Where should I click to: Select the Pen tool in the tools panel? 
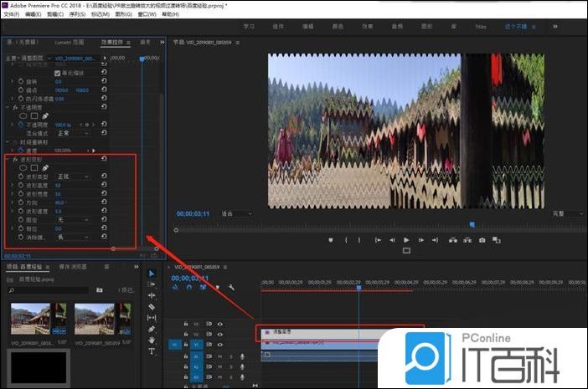click(x=152, y=330)
